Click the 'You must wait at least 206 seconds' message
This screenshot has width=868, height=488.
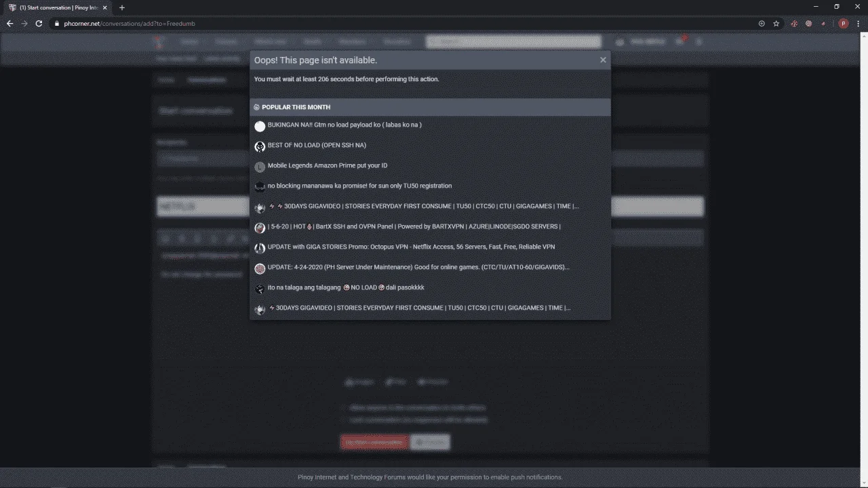[347, 79]
